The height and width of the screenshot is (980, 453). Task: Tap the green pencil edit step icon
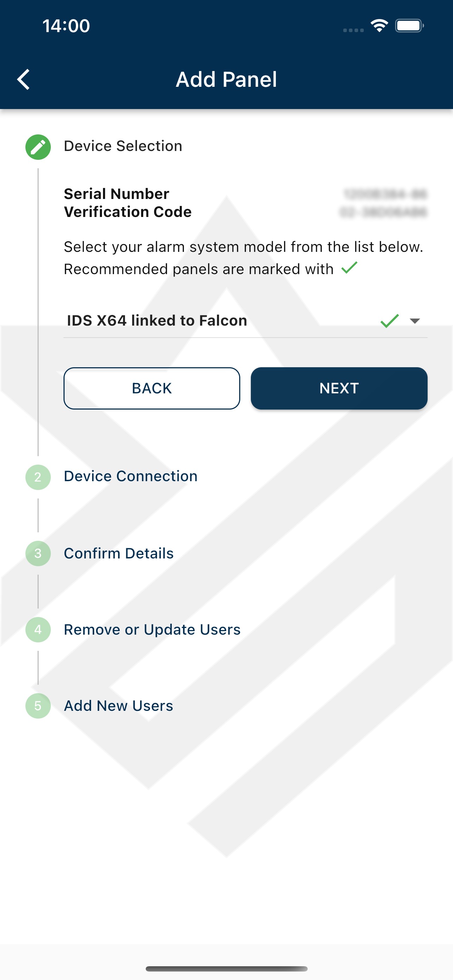coord(38,147)
